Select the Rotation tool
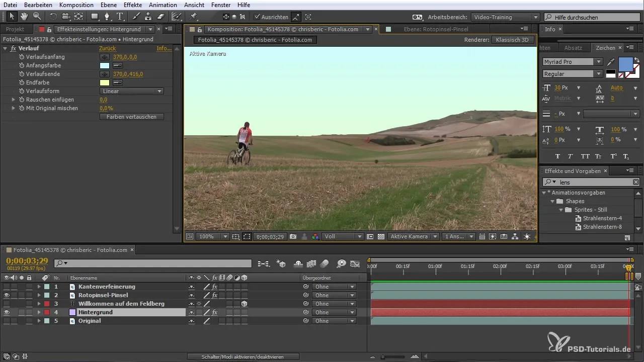Image resolution: width=644 pixels, height=362 pixels. (53, 17)
